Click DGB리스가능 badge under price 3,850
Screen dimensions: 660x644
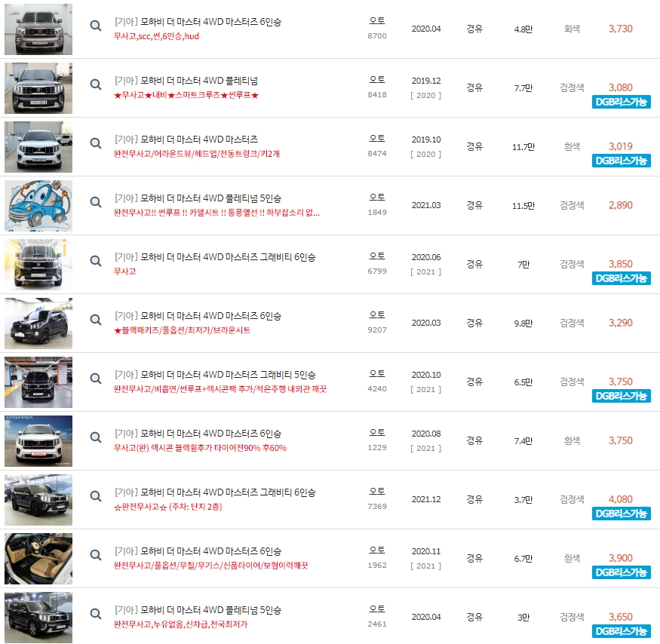(x=622, y=278)
